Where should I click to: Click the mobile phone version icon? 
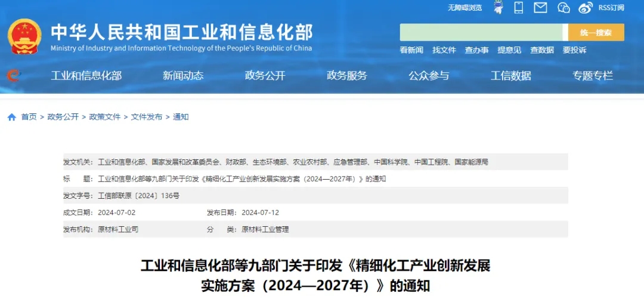[x=519, y=7]
